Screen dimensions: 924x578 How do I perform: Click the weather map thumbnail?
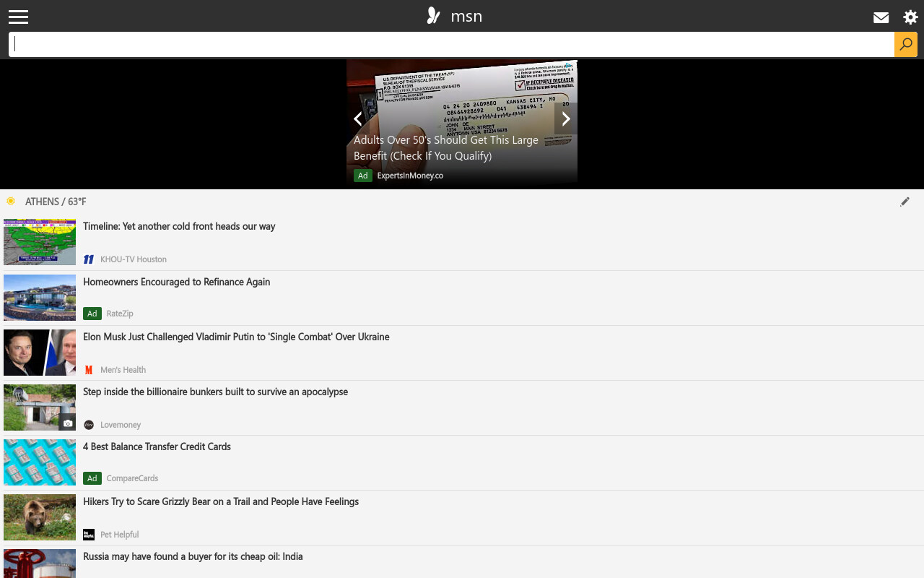[x=40, y=242]
